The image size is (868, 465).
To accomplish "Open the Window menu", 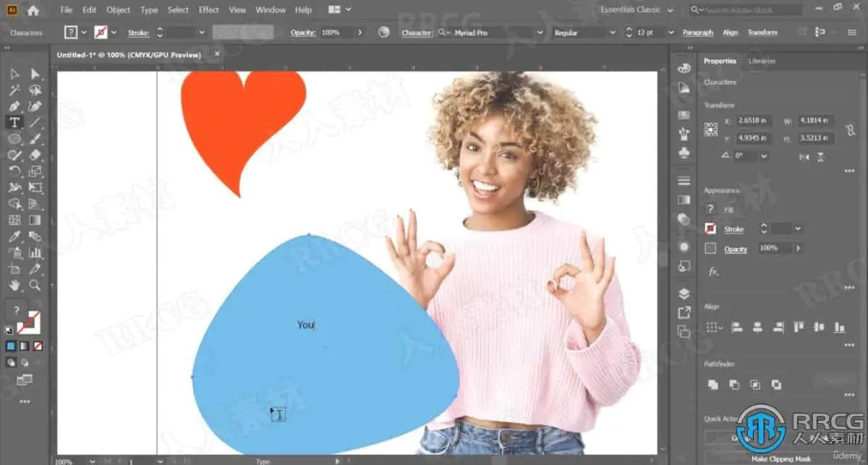I will [271, 10].
